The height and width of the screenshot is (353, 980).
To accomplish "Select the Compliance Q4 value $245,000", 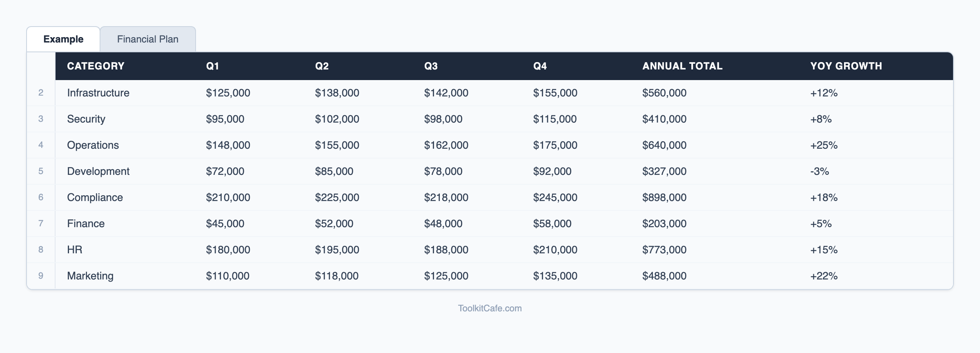I will coord(555,197).
